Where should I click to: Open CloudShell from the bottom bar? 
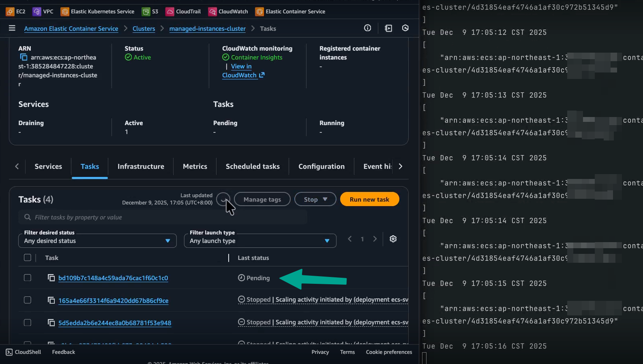pos(24,352)
